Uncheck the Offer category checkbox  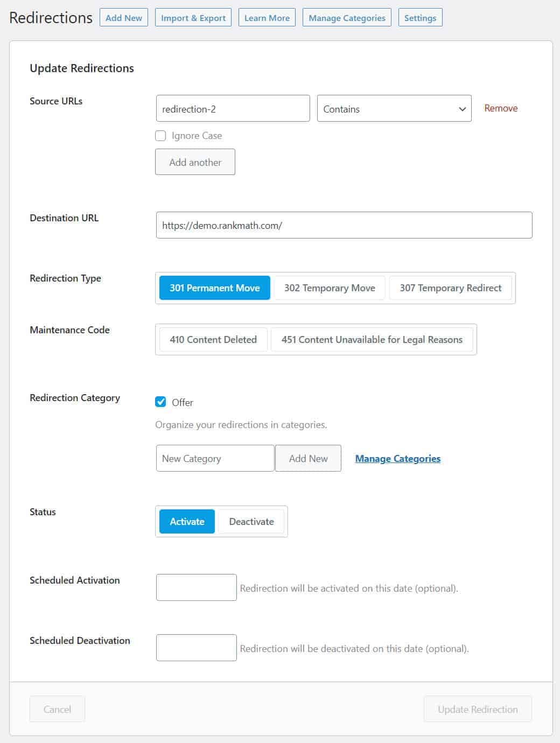coord(160,402)
